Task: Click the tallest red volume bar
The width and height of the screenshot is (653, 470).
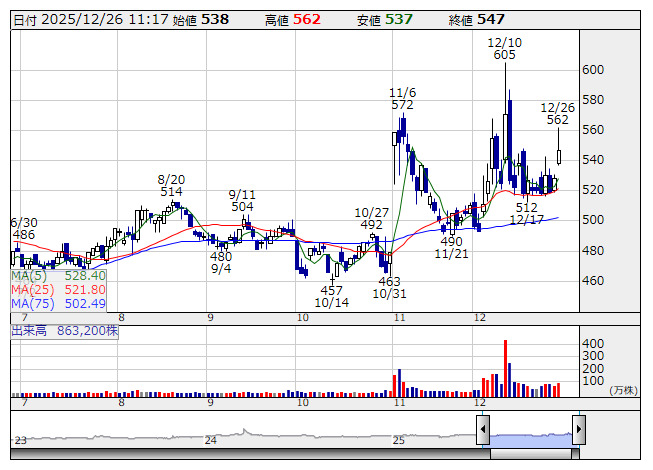Action: [x=505, y=368]
